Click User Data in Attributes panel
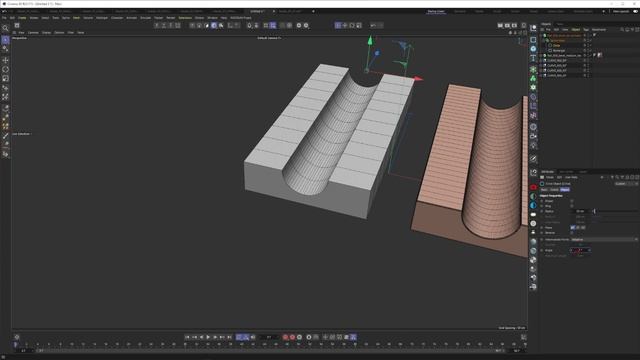Screen dimensions: 640x360 point(571,177)
